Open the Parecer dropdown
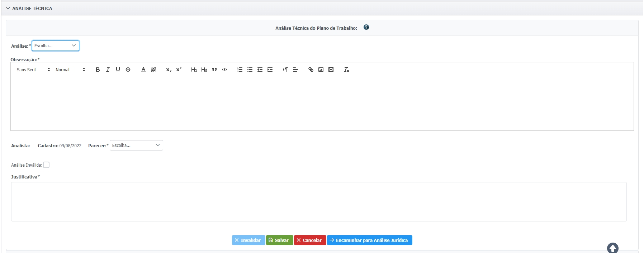This screenshot has width=644, height=253. coord(136,145)
